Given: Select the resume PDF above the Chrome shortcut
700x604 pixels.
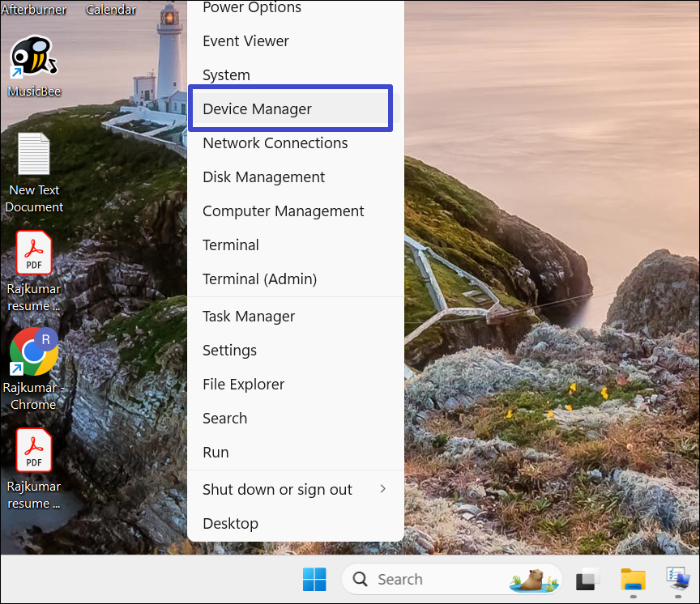Looking at the screenshot, I should (34, 253).
